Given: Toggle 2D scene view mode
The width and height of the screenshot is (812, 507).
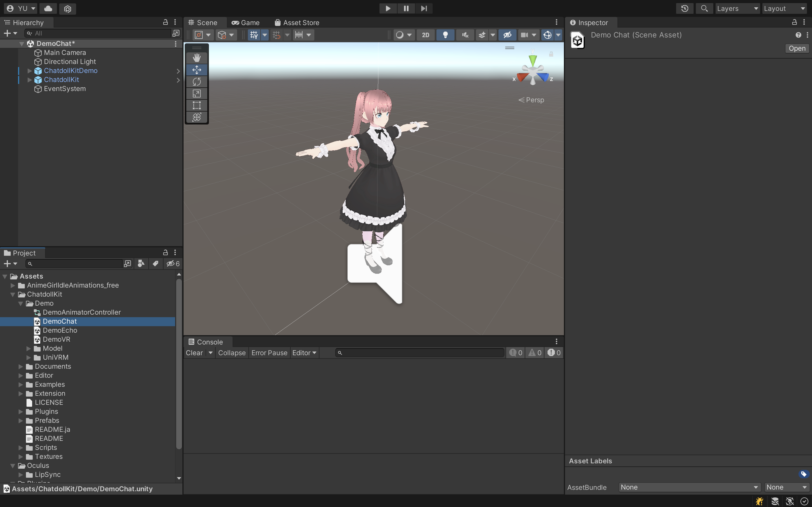Looking at the screenshot, I should click(425, 35).
